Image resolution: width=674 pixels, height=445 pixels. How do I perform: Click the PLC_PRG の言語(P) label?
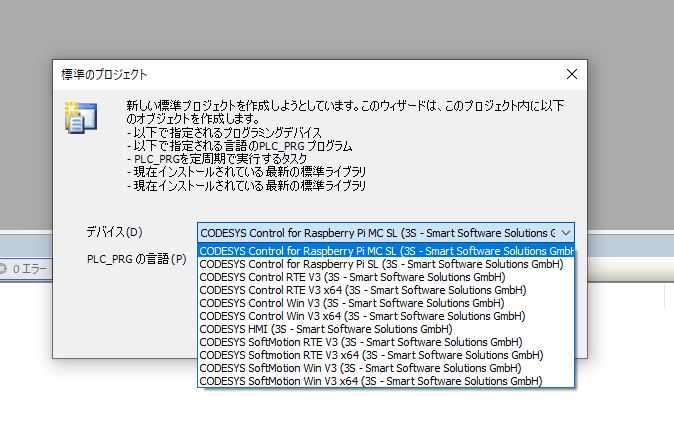pyautogui.click(x=137, y=259)
